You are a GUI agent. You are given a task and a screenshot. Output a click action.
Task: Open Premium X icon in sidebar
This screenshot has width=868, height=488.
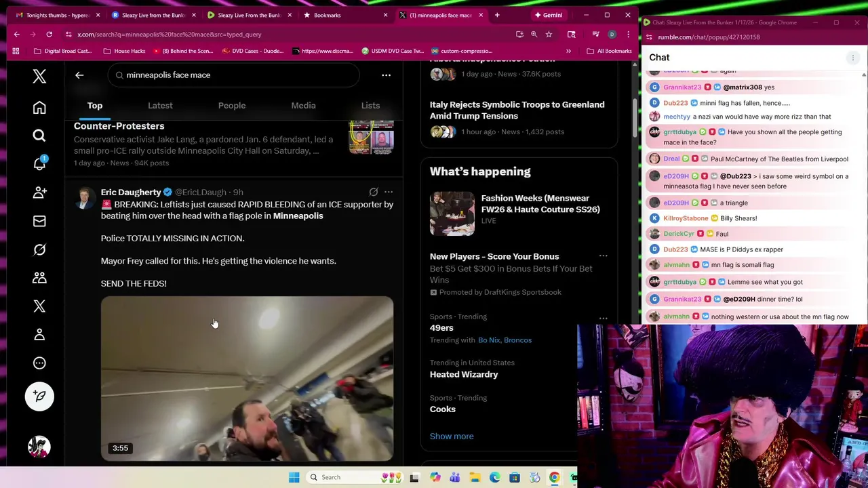39,306
